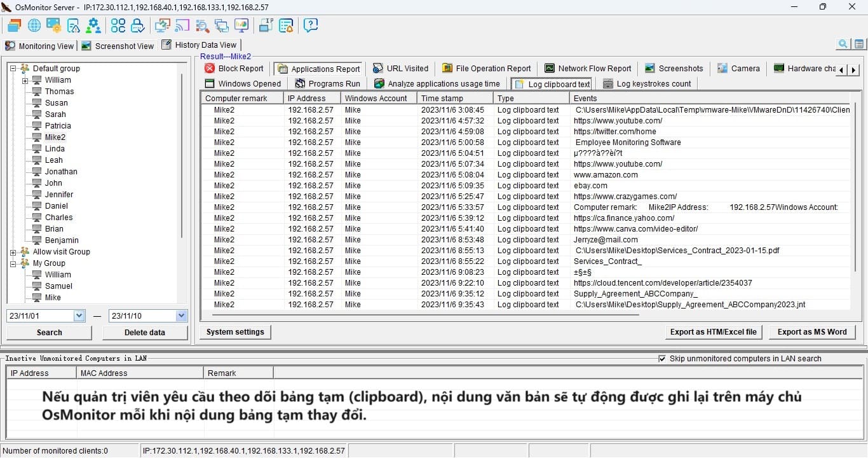Select the Jerryze@mail.com clipboard entry
The height and width of the screenshot is (458, 868).
pos(526,239)
